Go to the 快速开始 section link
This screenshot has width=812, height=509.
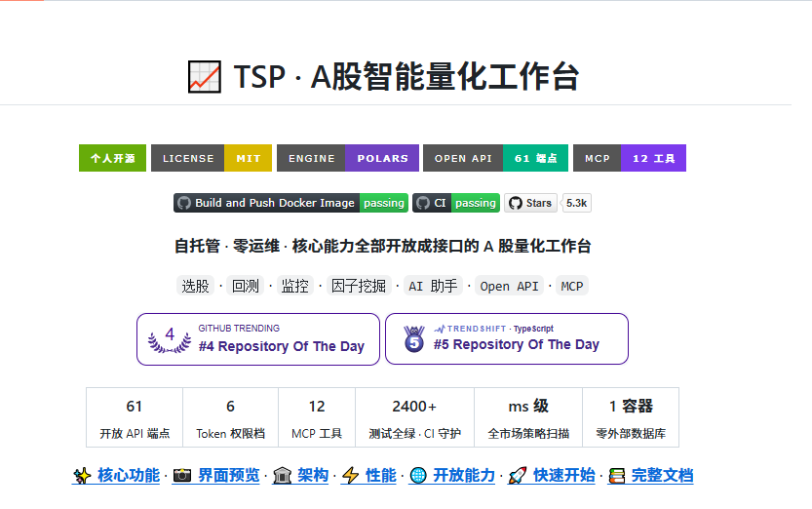coord(564,475)
